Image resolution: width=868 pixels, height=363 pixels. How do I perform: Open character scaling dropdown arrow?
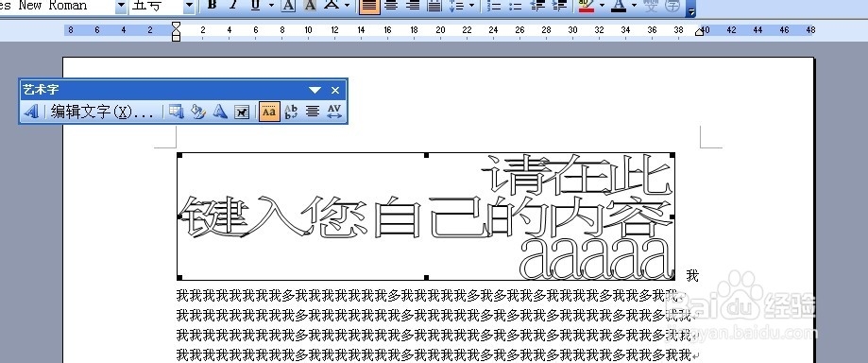[347, 6]
